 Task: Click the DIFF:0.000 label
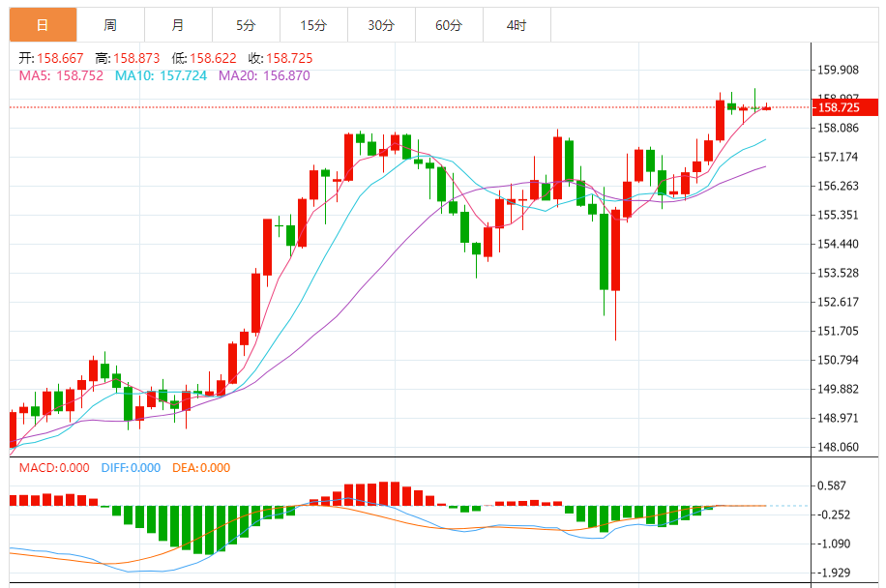pyautogui.click(x=132, y=468)
